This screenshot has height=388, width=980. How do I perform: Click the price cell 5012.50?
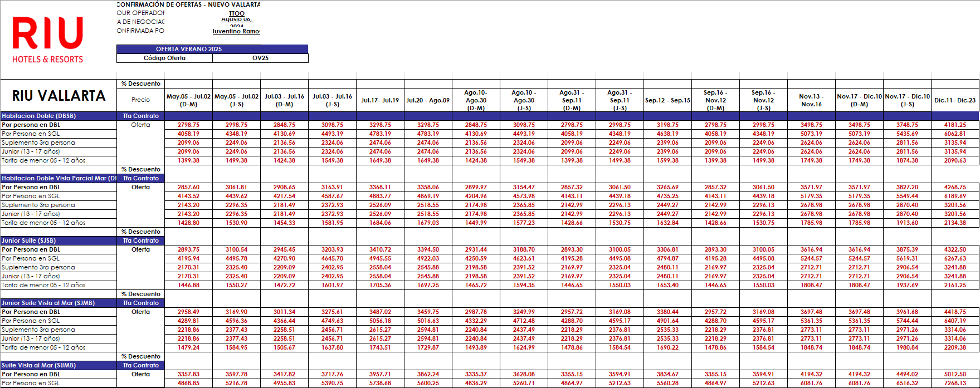click(955, 374)
